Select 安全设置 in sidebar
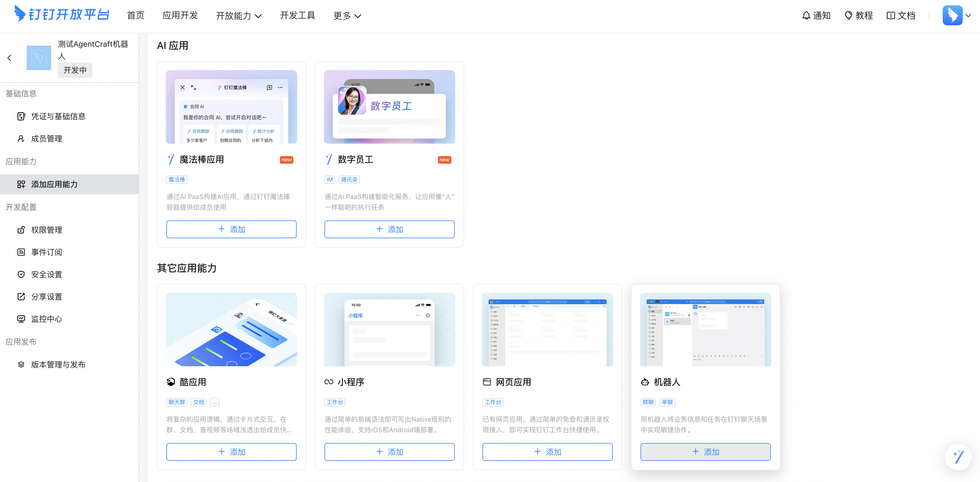Screen dimensions: 980x482 (69, 274)
